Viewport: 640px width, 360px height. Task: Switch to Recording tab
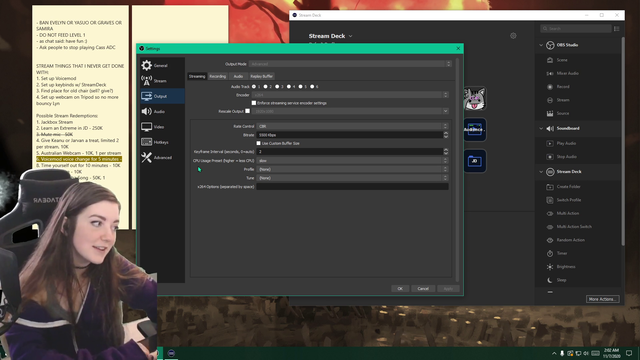click(218, 76)
